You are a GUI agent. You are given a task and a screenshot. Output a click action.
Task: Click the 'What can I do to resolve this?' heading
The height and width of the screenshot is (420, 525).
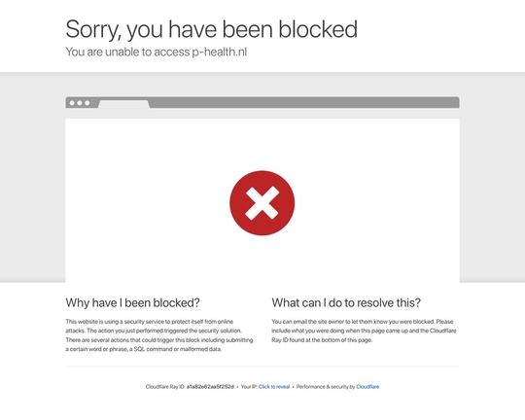pos(346,302)
